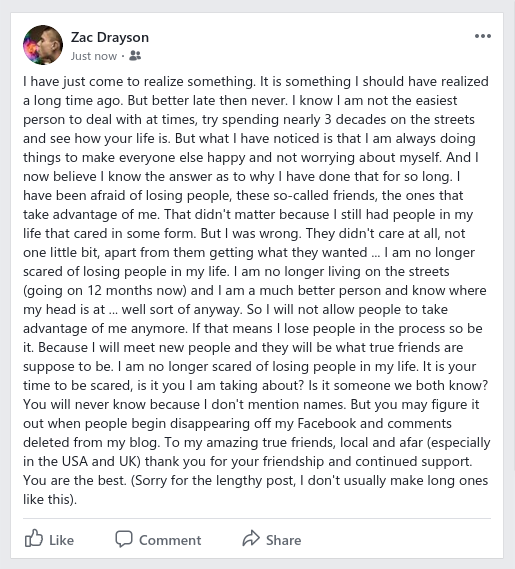Viewport: 515px width, 569px height.
Task: Click the curved arrow Share icon
Action: [251, 538]
